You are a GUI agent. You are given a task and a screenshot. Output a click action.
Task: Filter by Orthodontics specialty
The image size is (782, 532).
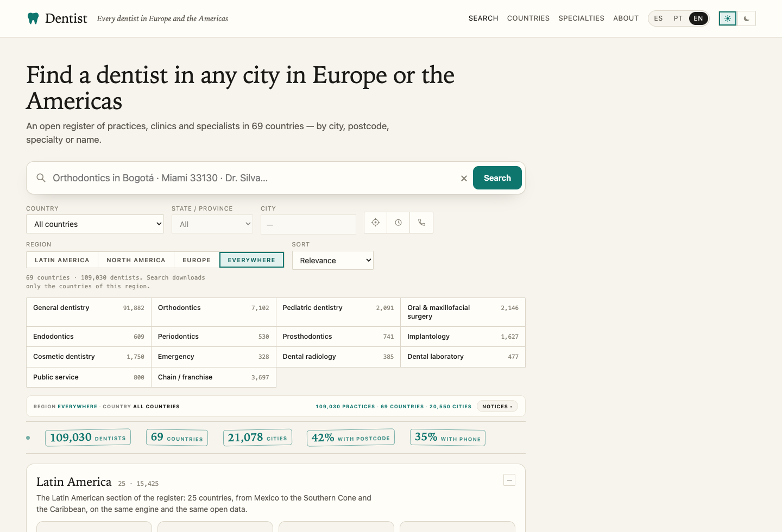click(x=213, y=312)
